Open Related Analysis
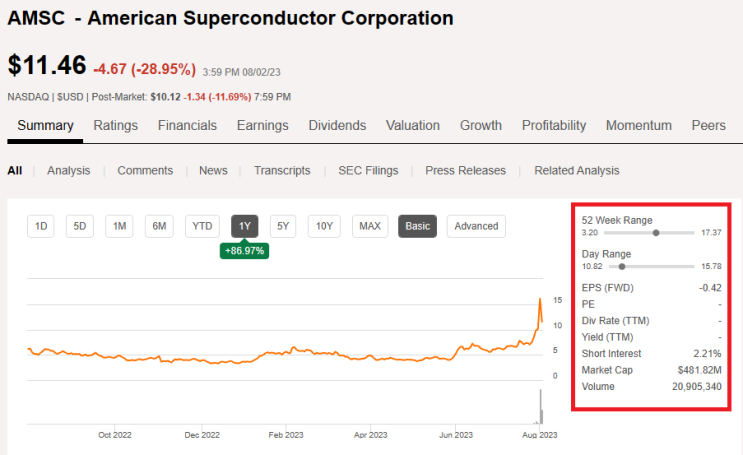The image size is (743, 455). 577,171
